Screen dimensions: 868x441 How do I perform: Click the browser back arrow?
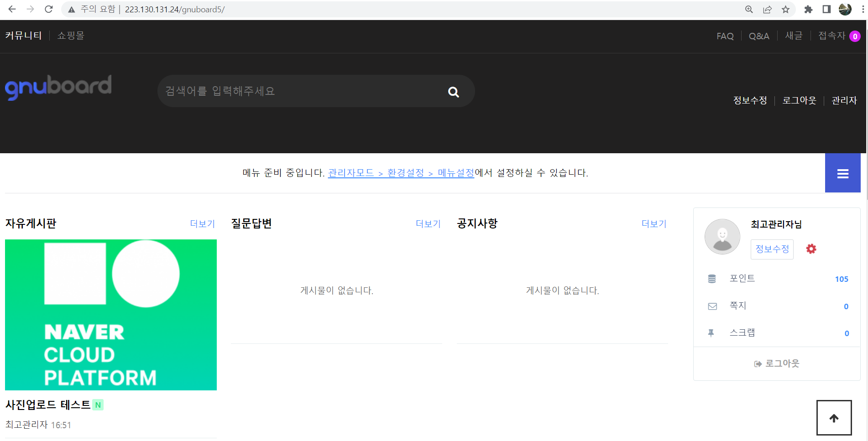tap(12, 9)
